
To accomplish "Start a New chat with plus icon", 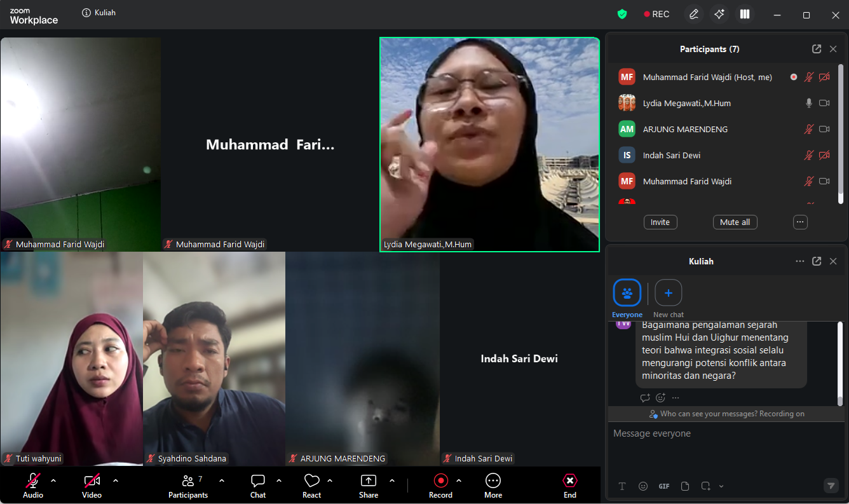I will [x=669, y=293].
